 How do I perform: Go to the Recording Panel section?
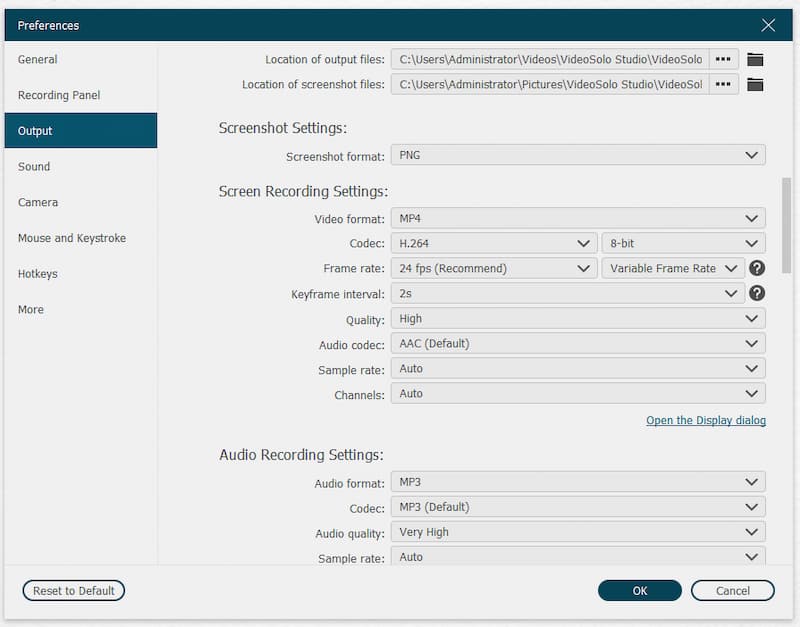(x=81, y=95)
